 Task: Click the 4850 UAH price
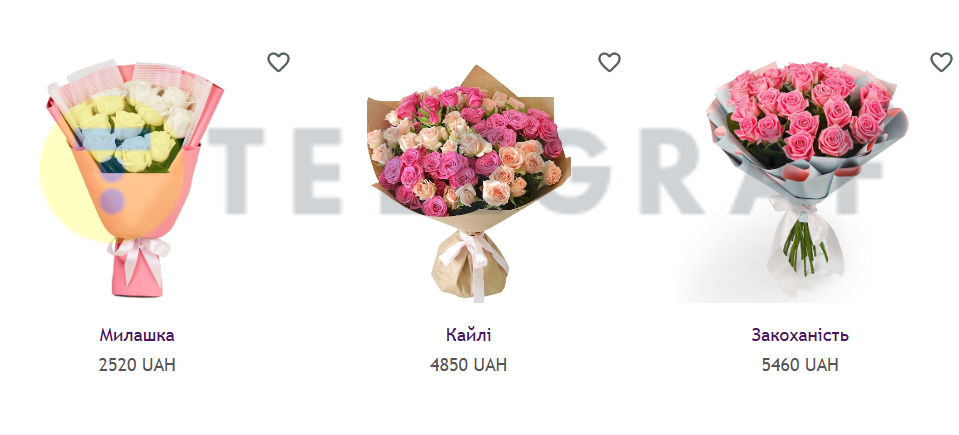point(468,365)
